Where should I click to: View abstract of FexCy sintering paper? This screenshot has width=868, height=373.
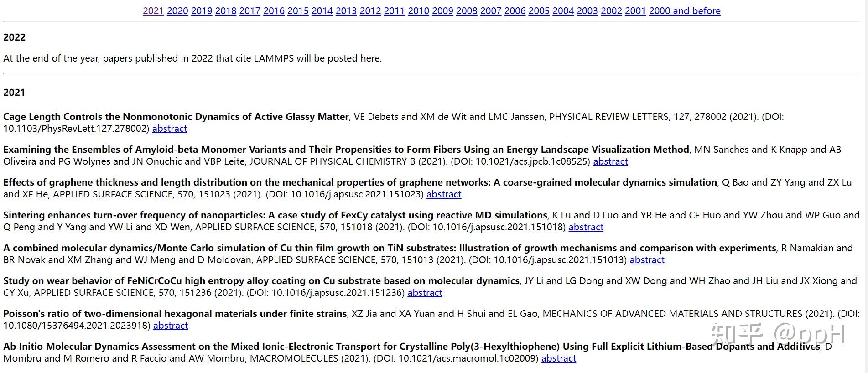586,227
